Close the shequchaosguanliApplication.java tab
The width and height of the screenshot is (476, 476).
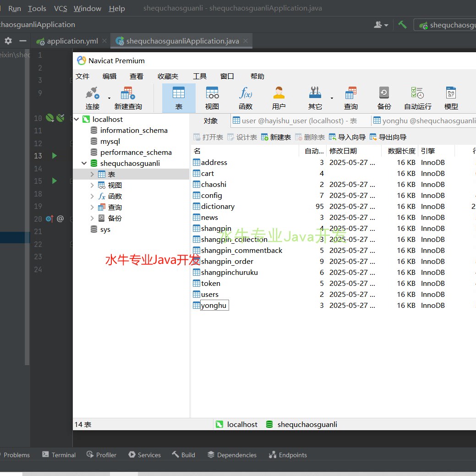(x=246, y=41)
